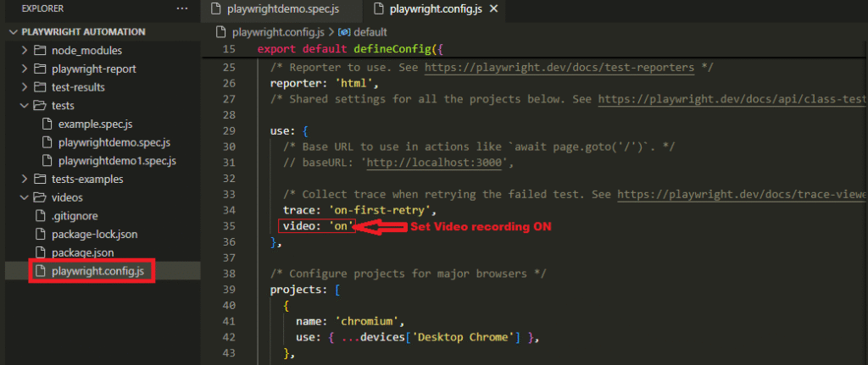Open the .gitignore file

[x=75, y=216]
